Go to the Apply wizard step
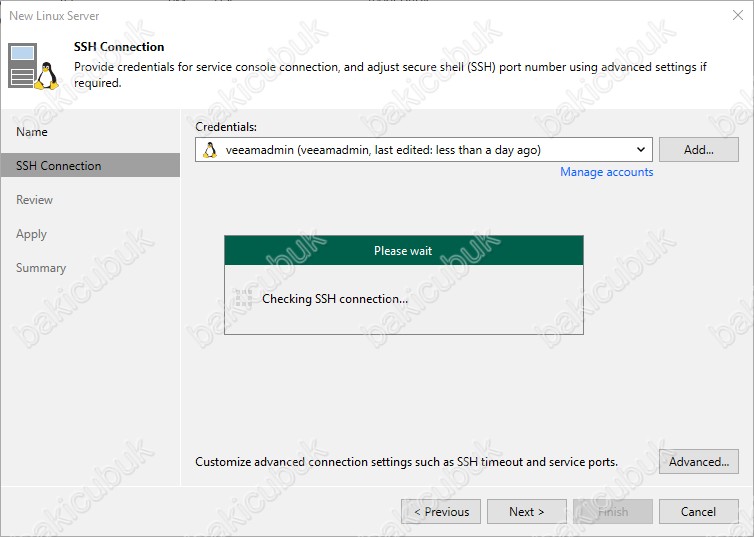Screen dimensions: 754x537 [x=31, y=234]
